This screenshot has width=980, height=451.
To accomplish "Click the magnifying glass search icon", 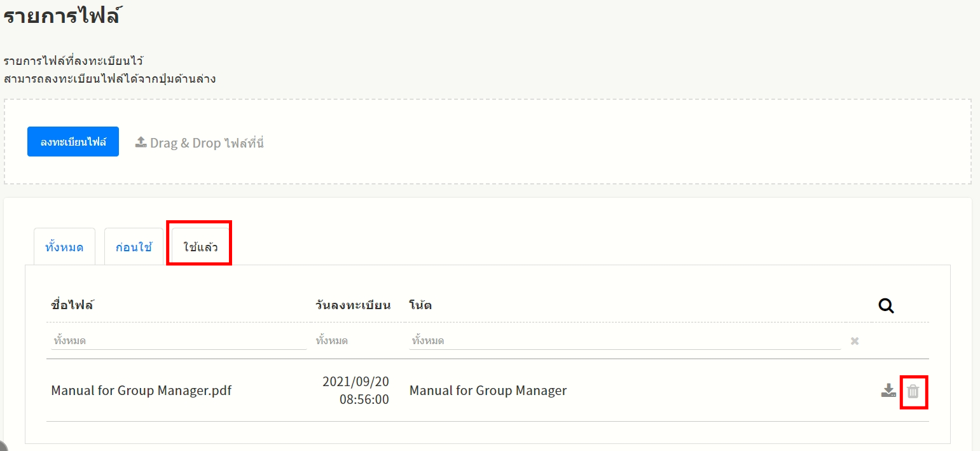I will pos(886,306).
